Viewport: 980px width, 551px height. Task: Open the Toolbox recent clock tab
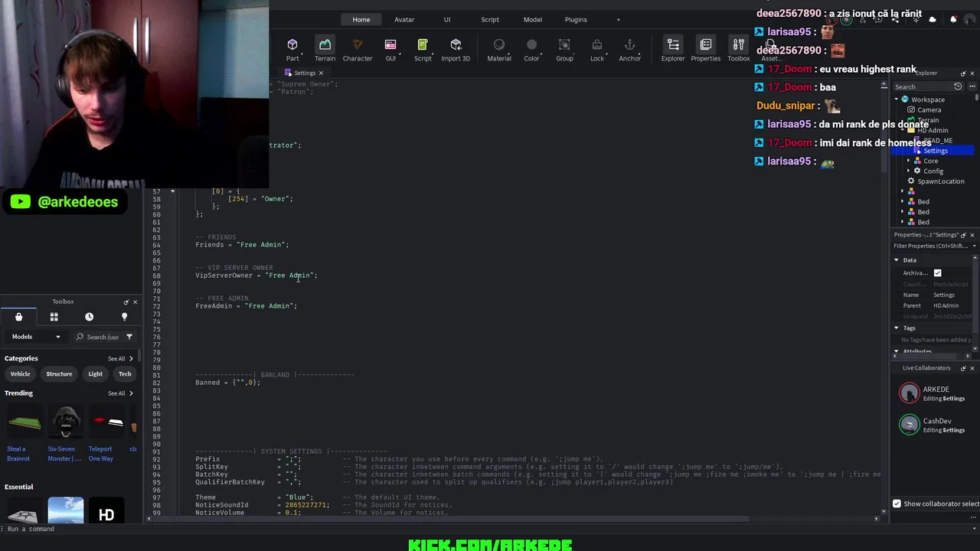89,317
